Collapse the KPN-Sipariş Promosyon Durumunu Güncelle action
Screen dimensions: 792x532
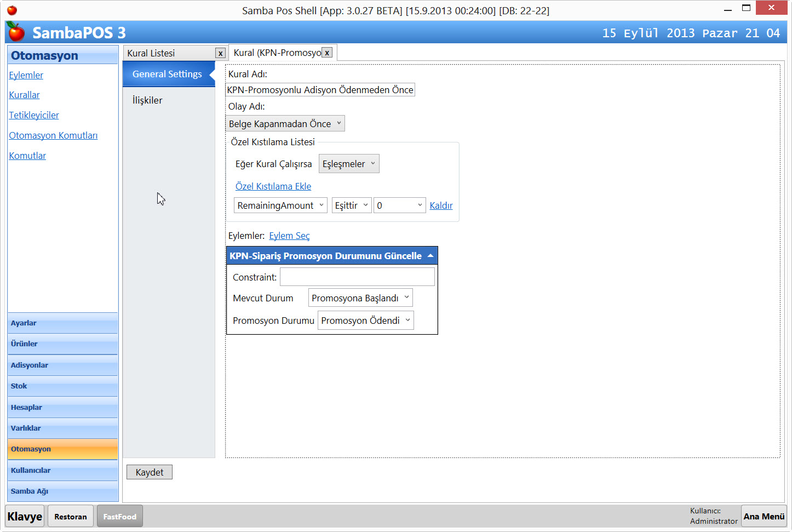pos(431,256)
